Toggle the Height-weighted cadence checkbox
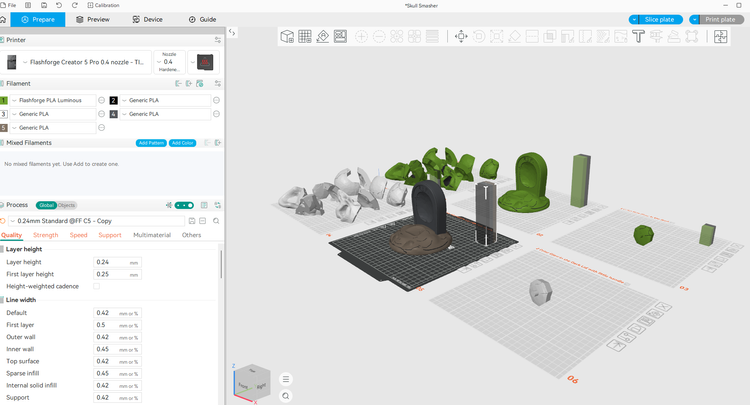The image size is (750, 405). tap(97, 286)
